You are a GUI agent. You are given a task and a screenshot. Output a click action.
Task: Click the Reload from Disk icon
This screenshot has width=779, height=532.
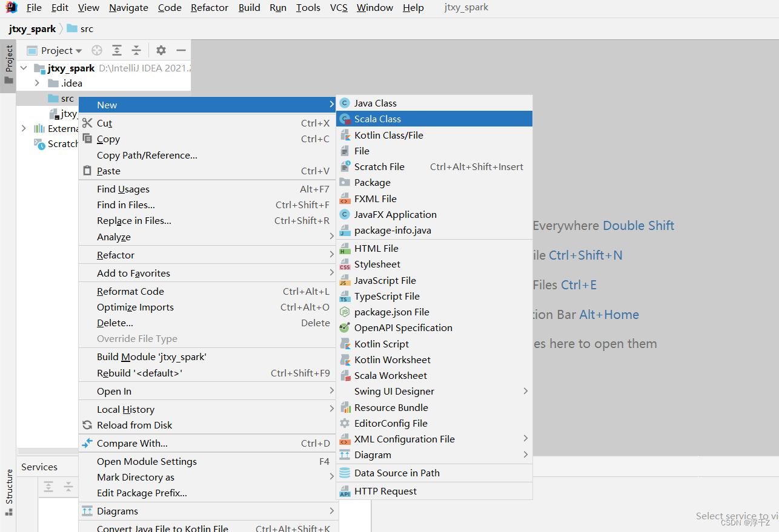point(87,425)
